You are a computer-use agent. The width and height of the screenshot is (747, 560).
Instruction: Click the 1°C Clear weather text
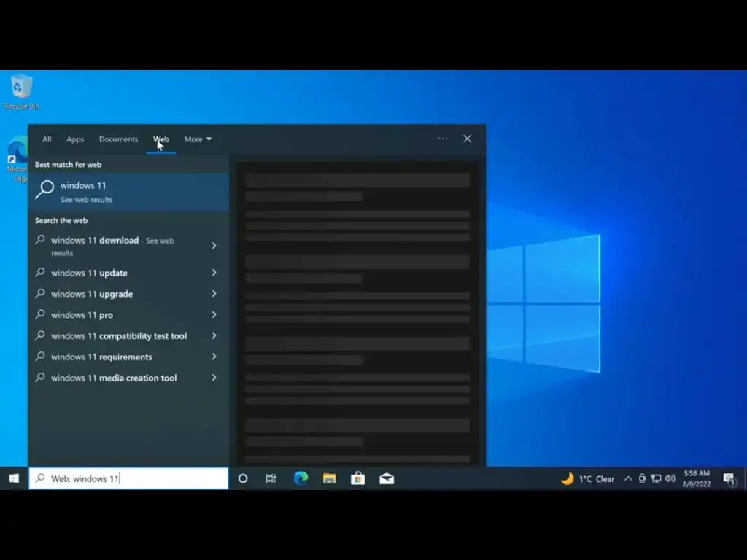597,479
